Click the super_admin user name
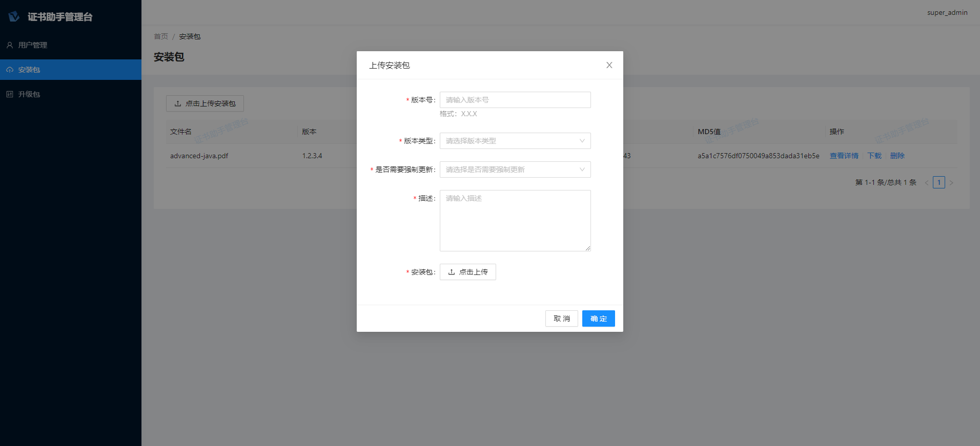Image resolution: width=980 pixels, height=446 pixels. click(x=947, y=12)
